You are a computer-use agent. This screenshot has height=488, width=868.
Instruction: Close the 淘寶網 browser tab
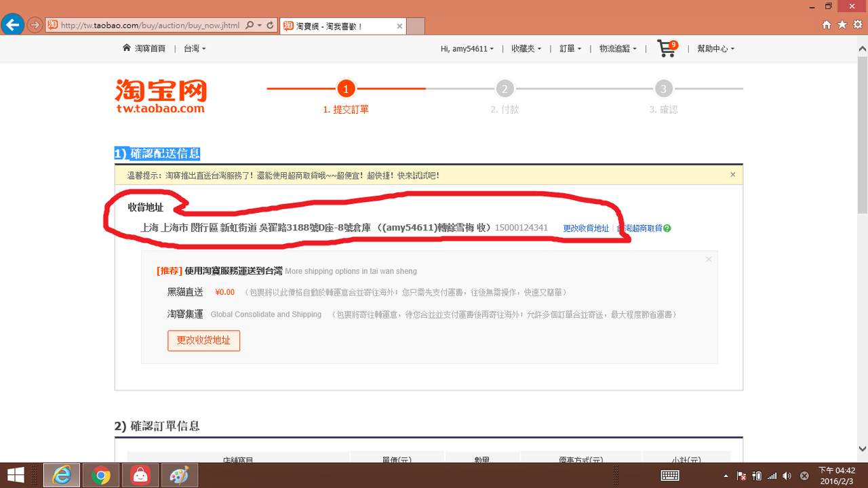399,26
